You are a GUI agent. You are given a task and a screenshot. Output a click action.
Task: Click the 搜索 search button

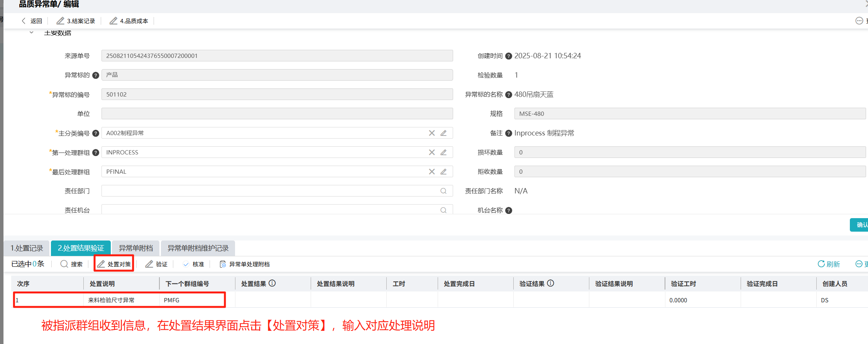point(72,264)
